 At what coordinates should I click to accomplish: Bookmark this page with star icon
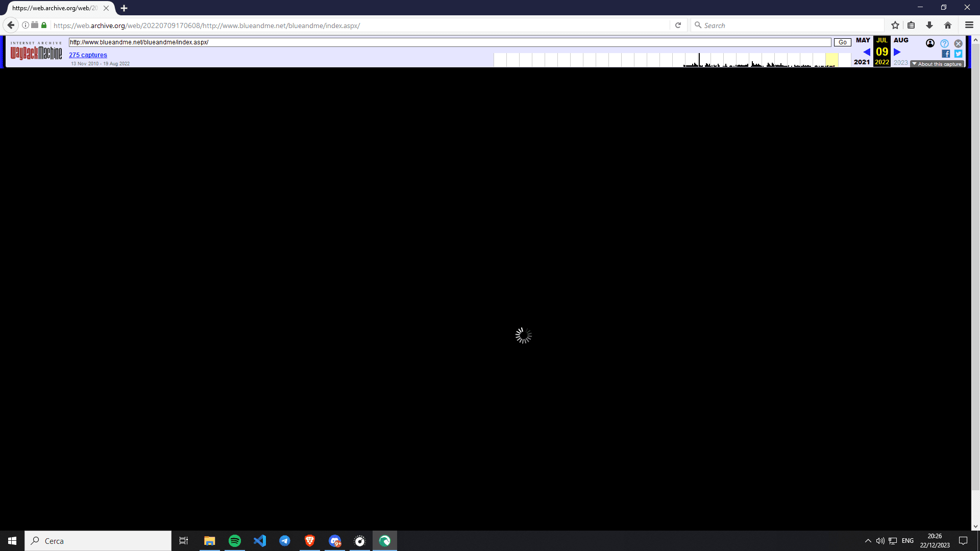[895, 25]
